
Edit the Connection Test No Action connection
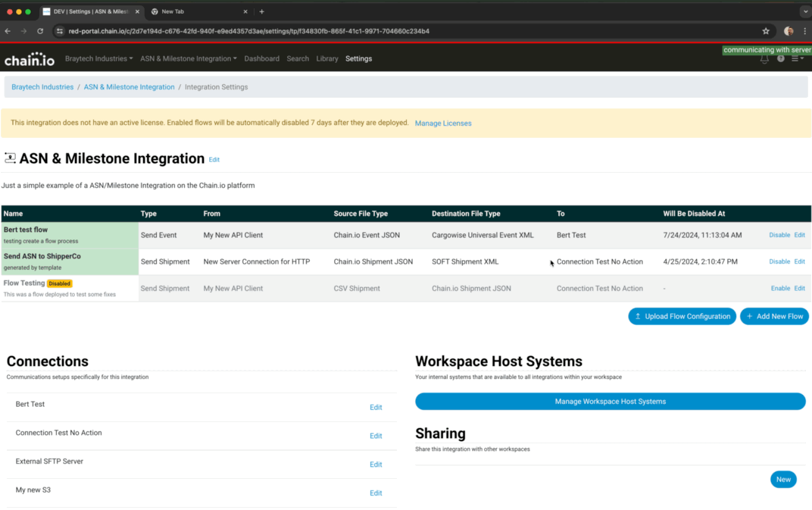tap(376, 436)
